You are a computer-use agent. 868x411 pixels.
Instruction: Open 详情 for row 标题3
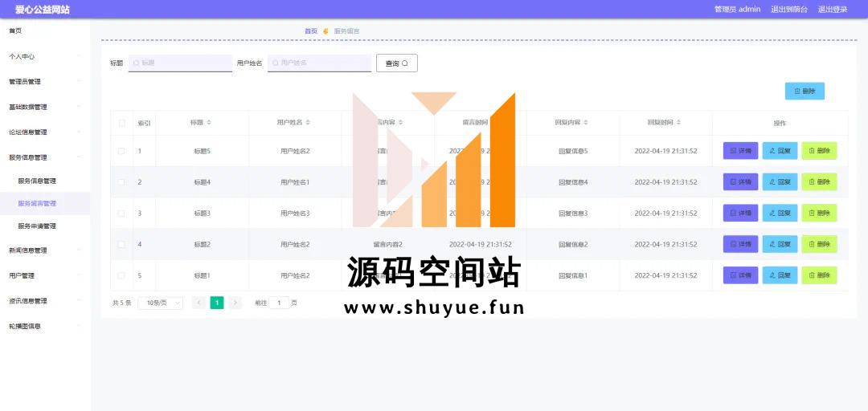(740, 213)
